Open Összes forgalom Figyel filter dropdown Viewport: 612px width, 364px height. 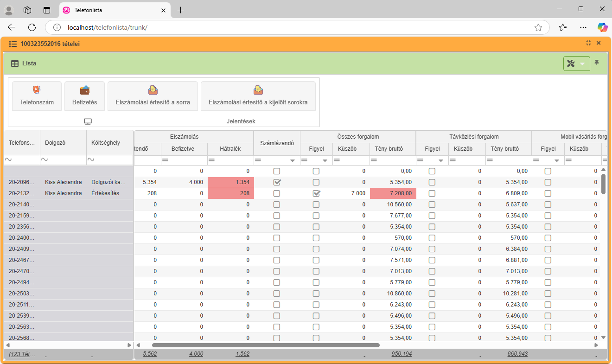click(x=325, y=160)
